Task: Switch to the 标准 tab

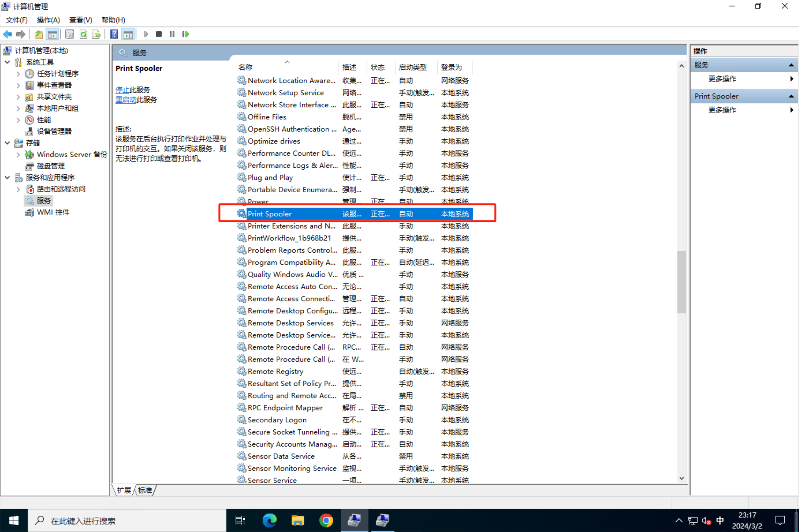Action: tap(145, 490)
